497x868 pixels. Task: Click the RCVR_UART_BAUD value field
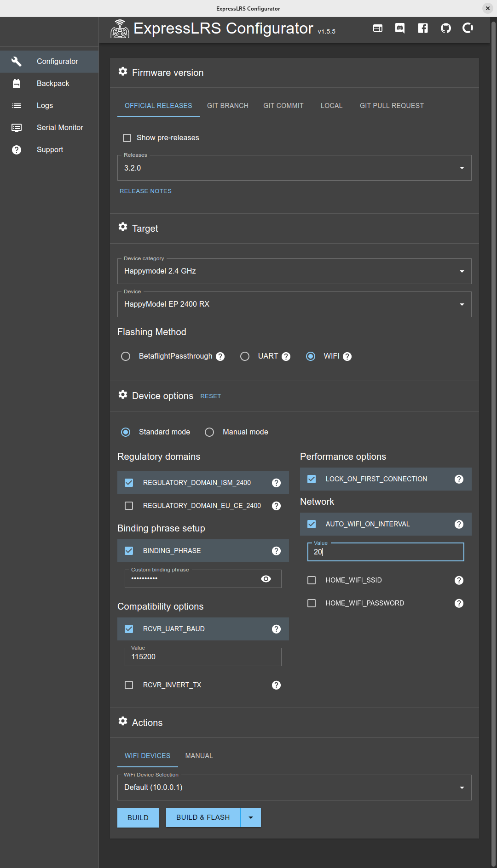pyautogui.click(x=203, y=657)
